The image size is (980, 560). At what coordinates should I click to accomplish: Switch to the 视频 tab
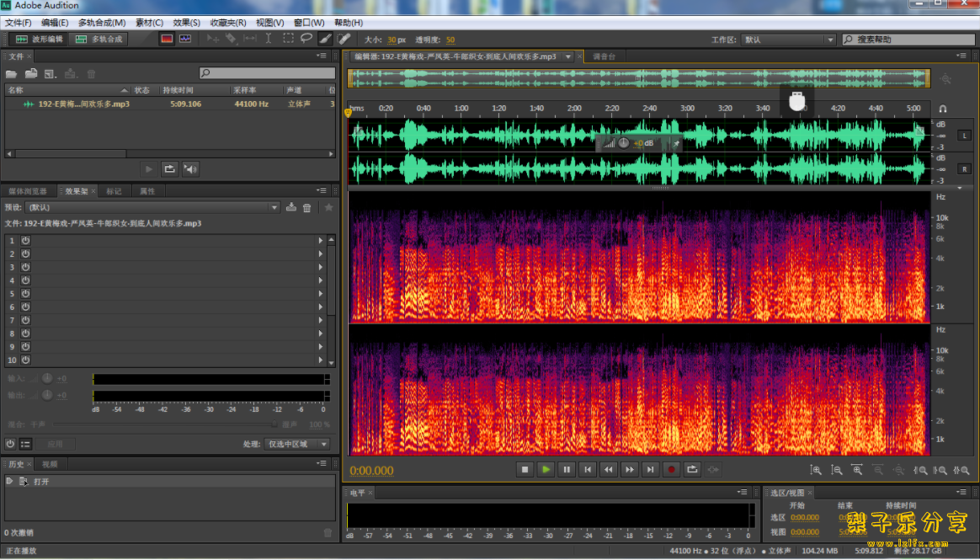(x=50, y=464)
